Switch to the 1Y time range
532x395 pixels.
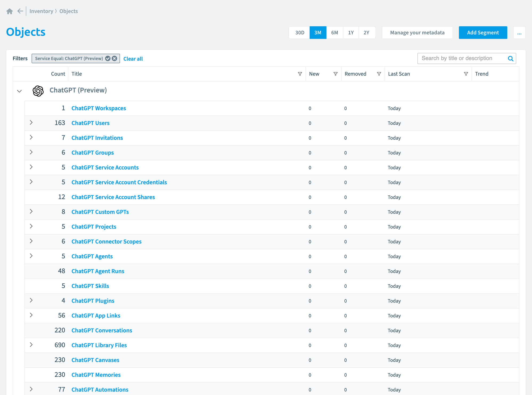coord(351,33)
